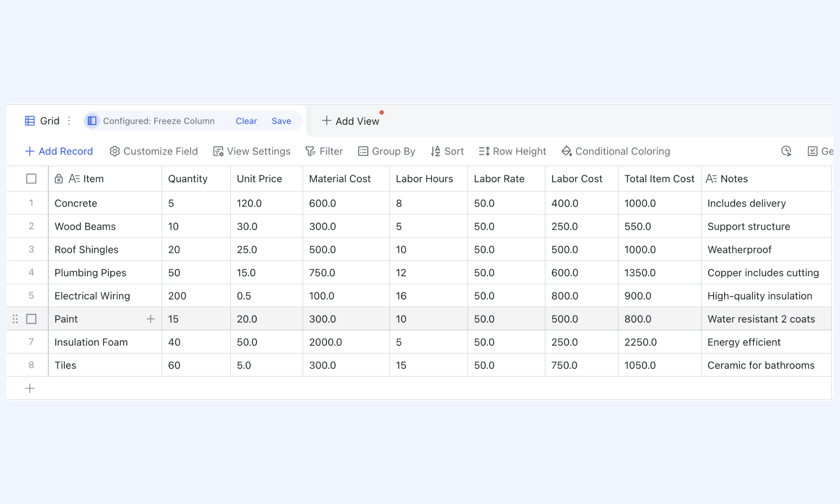The width and height of the screenshot is (840, 504).
Task: Open Customize Field options
Action: click(153, 151)
